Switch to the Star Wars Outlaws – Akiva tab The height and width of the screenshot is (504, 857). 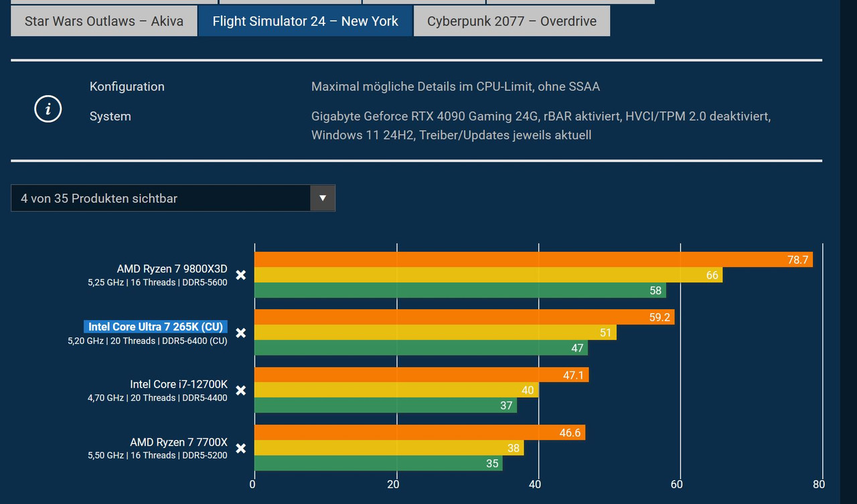103,21
